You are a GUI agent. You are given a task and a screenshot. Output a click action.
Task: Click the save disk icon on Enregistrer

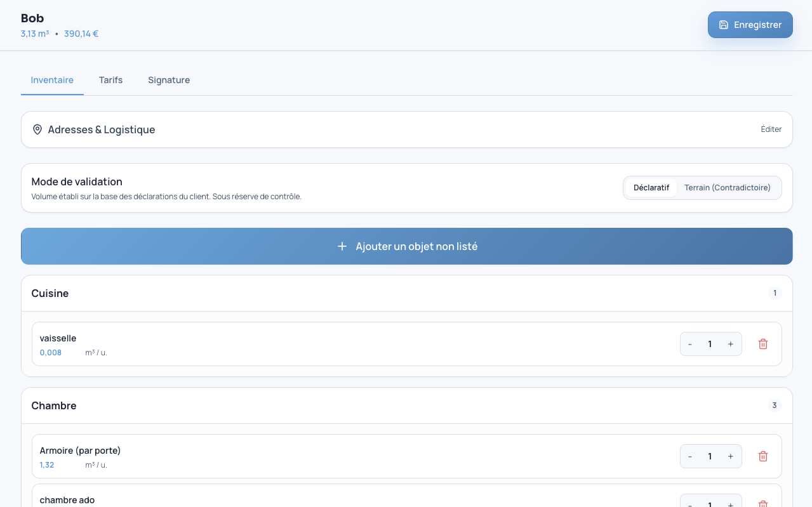pyautogui.click(x=724, y=25)
